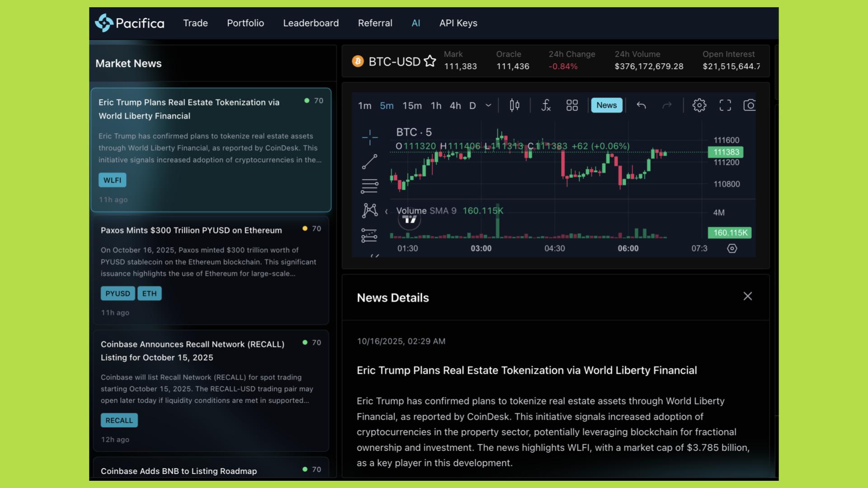Screen dimensions: 868x488
Task: Collapse the Volume indicator legend arrow
Action: point(386,211)
